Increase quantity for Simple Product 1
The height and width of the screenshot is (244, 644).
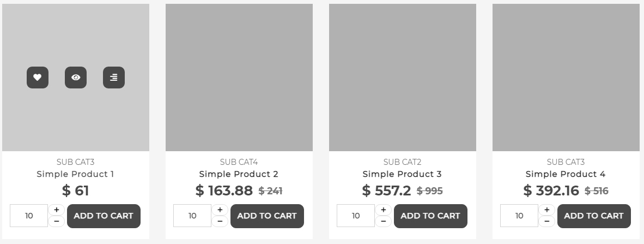(57, 210)
